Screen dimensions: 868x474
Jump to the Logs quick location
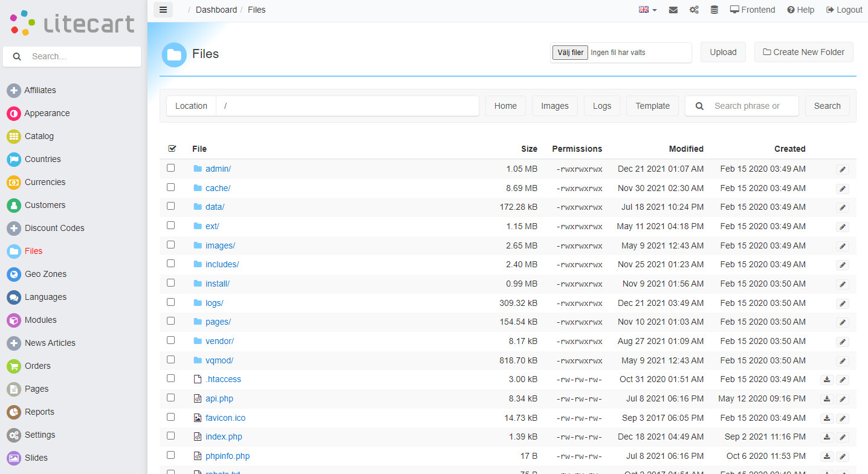(x=601, y=106)
